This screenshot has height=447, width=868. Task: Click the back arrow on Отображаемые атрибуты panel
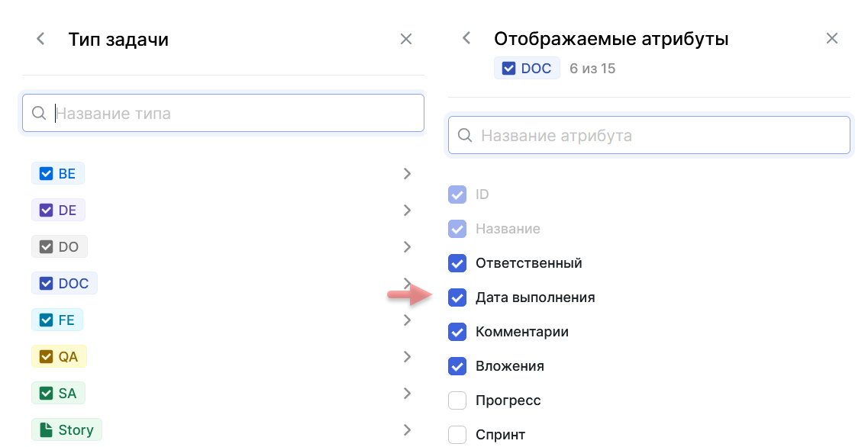(466, 38)
